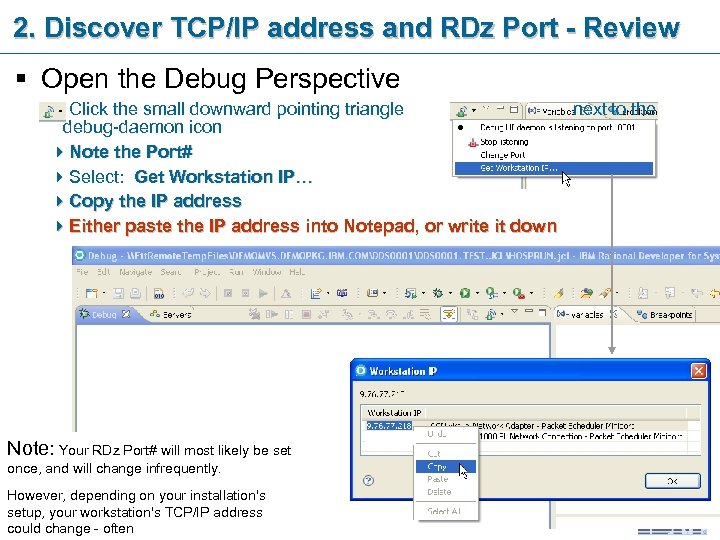This screenshot has height=540, width=720.
Task: Open the Navigate menu
Action: (x=135, y=272)
